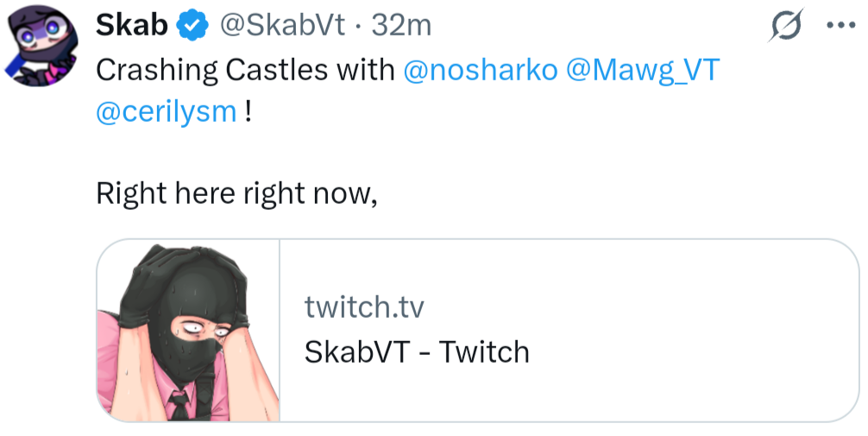Image resolution: width=868 pixels, height=436 pixels.
Task: Click the twitch.tv domain text
Action: [364, 306]
